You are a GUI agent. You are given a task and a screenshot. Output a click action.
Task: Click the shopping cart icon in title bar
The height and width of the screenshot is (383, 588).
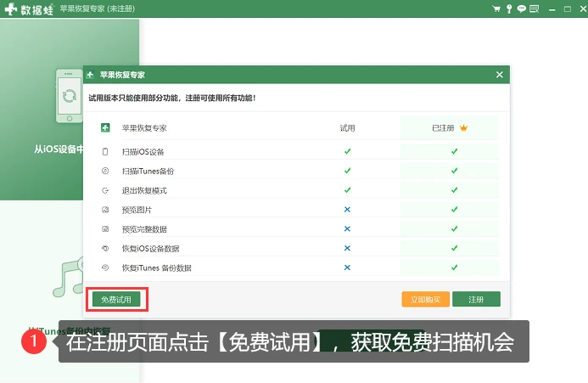point(496,8)
